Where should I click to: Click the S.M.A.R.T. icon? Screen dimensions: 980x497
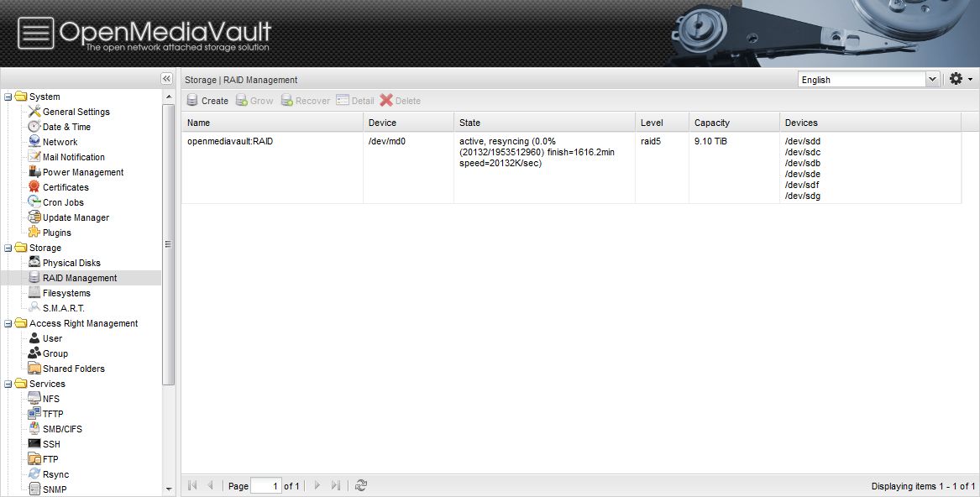[x=34, y=308]
